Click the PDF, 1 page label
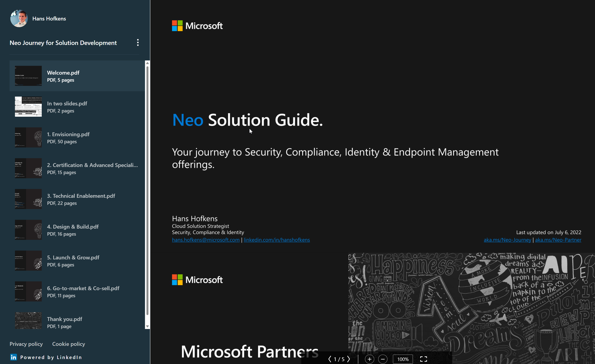The width and height of the screenshot is (595, 364). click(59, 326)
